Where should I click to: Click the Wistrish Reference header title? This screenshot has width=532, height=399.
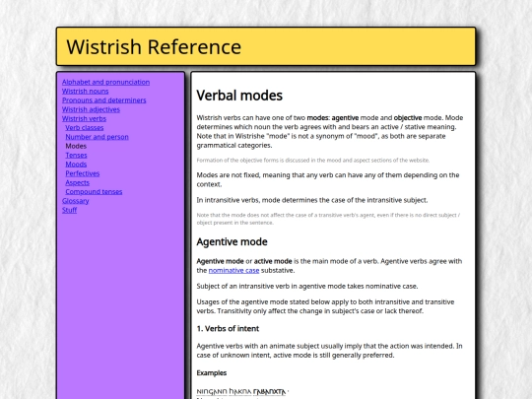pos(154,47)
